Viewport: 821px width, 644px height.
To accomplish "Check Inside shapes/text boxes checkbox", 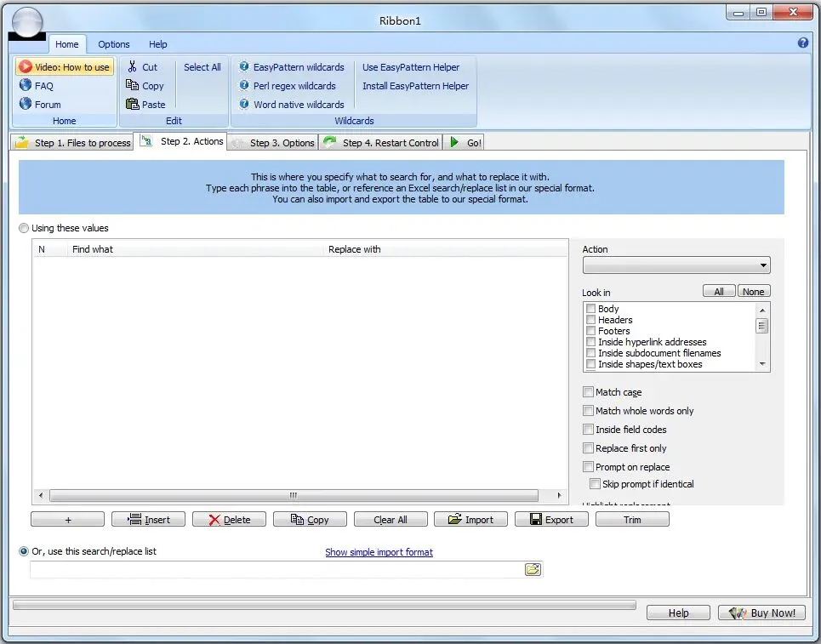I will (590, 364).
